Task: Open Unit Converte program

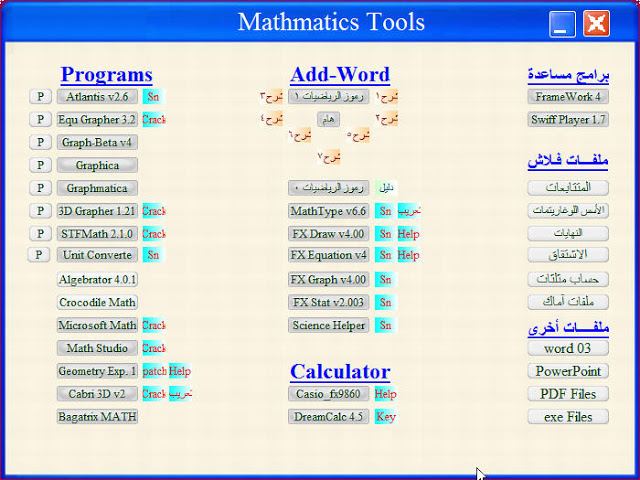Action: 97,255
